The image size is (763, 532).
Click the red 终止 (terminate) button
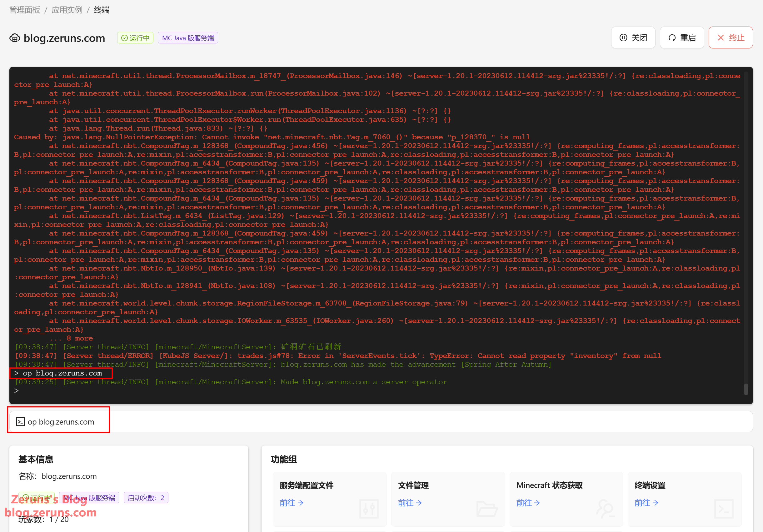(x=730, y=37)
